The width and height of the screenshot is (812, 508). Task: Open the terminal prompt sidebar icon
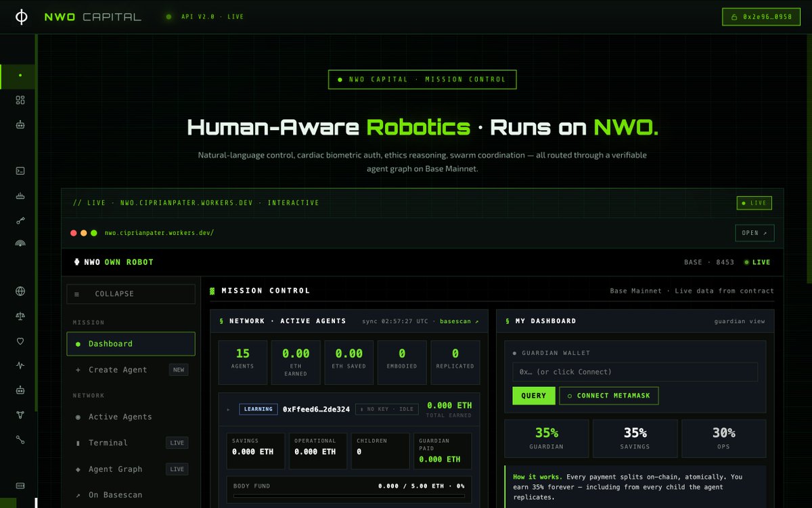[x=20, y=171]
